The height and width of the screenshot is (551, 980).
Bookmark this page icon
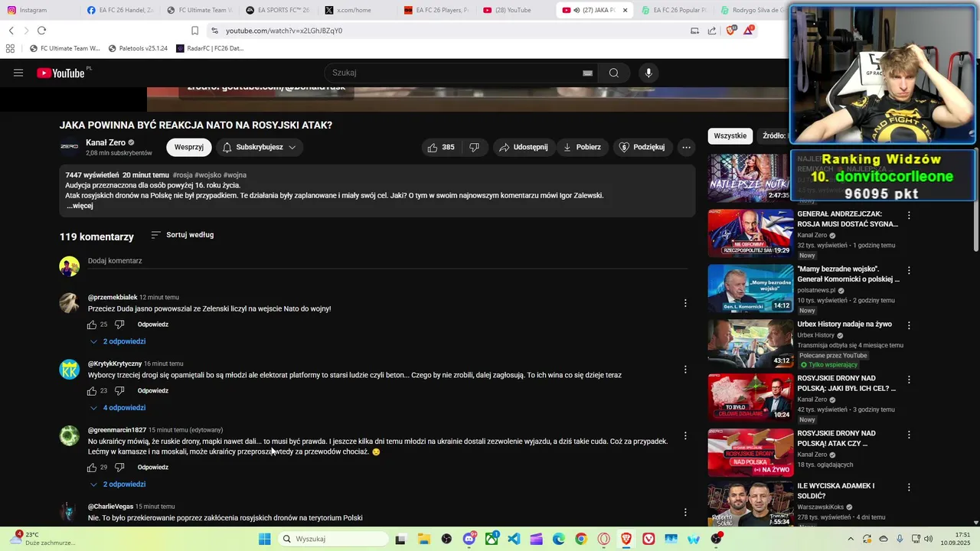coord(194,31)
